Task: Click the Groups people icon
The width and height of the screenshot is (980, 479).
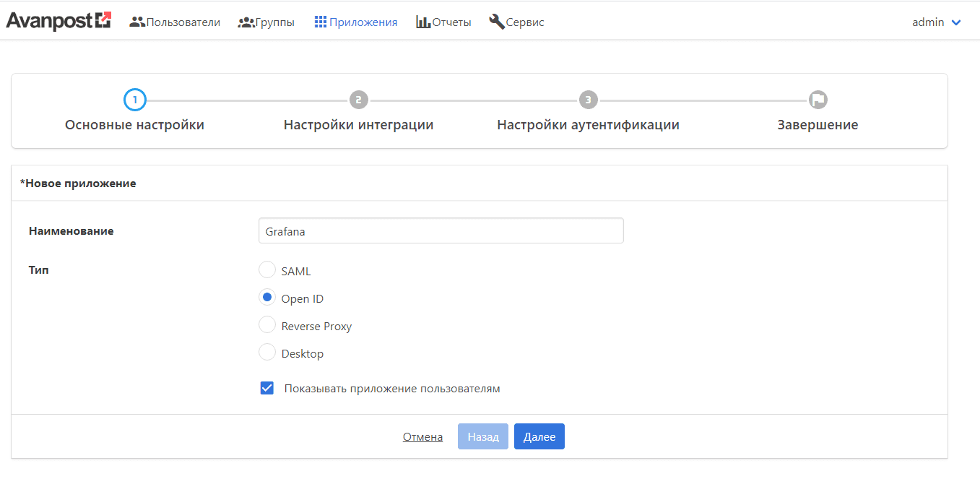Action: [246, 22]
